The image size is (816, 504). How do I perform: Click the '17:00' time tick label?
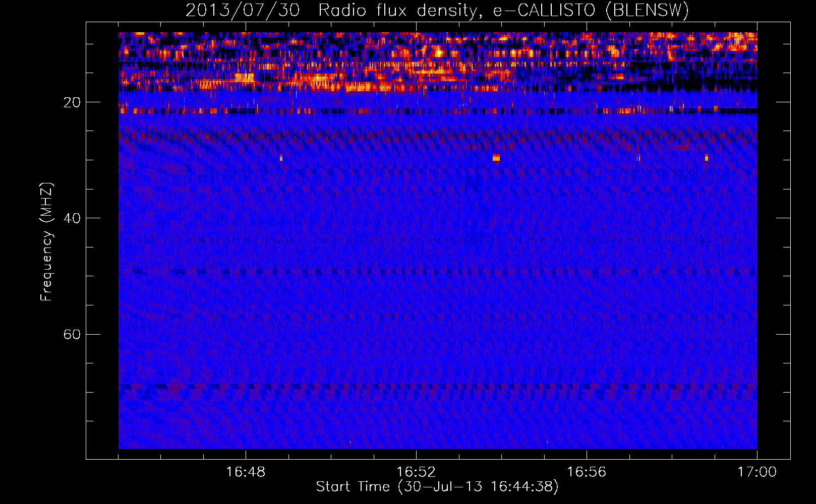[x=757, y=472]
